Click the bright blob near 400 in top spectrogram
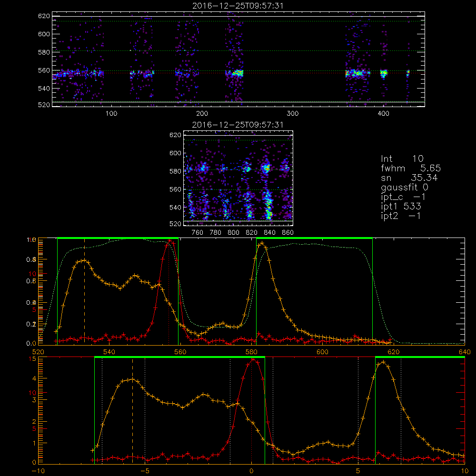 (x=384, y=73)
